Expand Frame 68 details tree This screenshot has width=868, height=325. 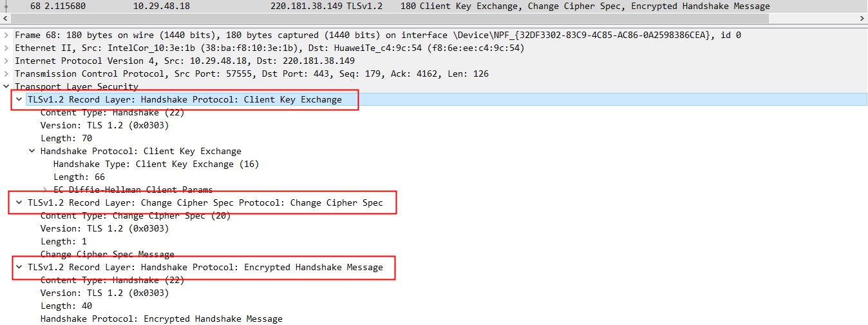pyautogui.click(x=6, y=35)
